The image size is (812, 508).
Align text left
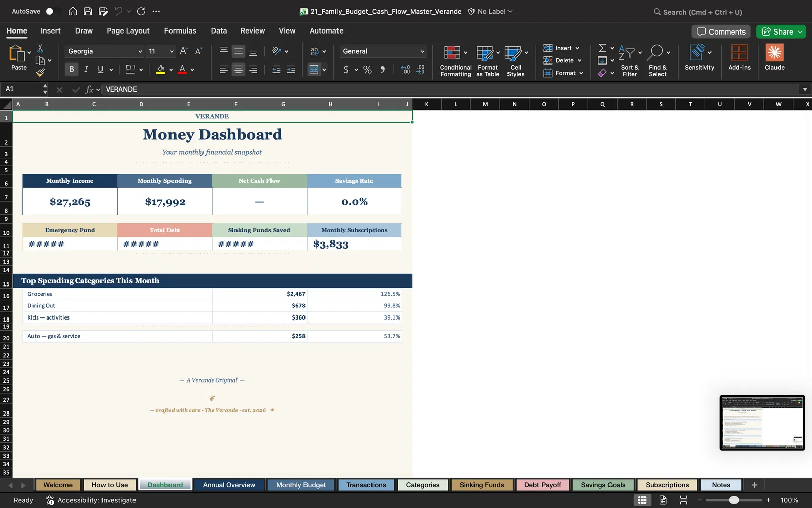click(x=224, y=69)
